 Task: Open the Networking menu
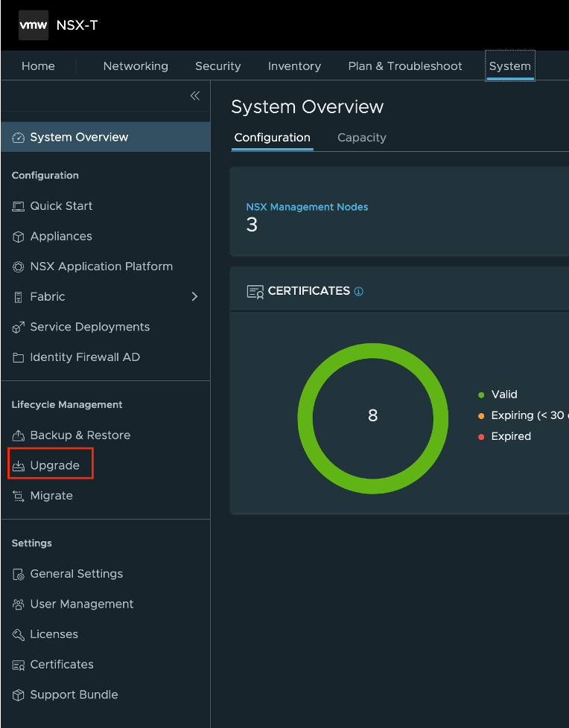pos(136,66)
